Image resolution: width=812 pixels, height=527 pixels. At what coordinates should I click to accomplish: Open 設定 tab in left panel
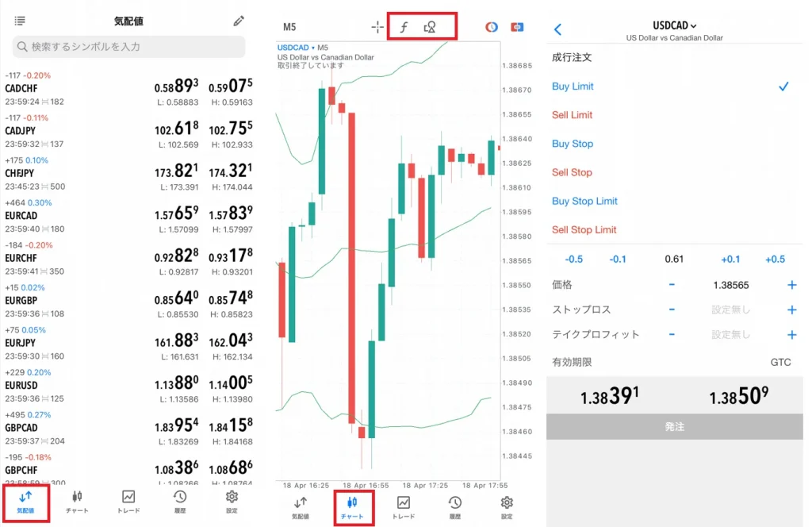pos(232,502)
